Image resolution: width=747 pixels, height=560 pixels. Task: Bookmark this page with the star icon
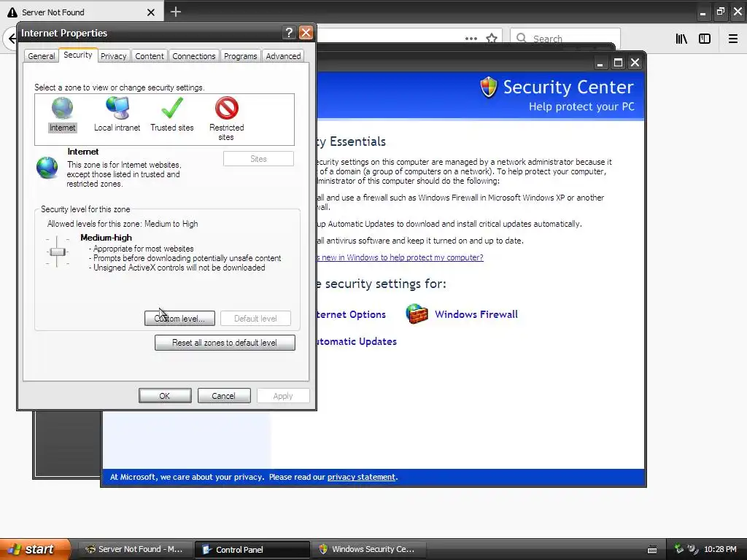coord(492,38)
